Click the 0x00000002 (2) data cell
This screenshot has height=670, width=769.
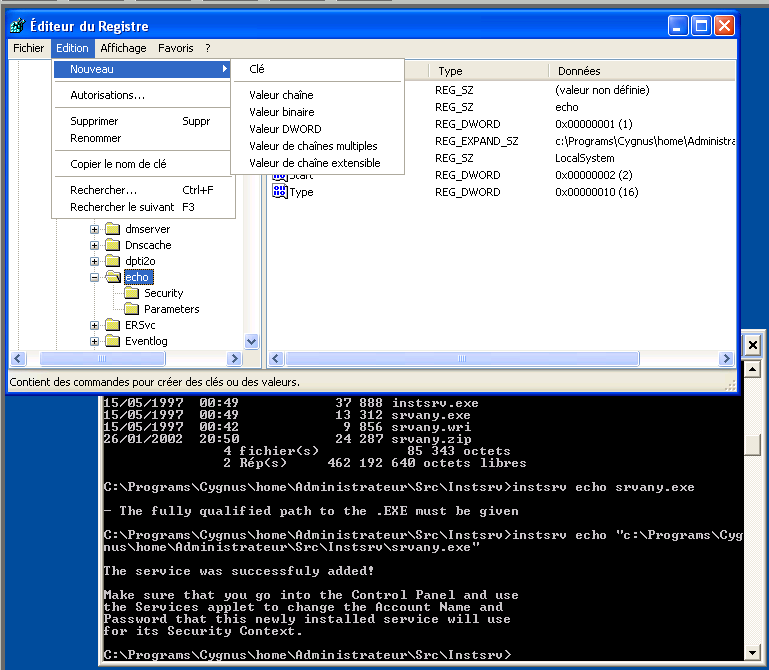[x=593, y=175]
